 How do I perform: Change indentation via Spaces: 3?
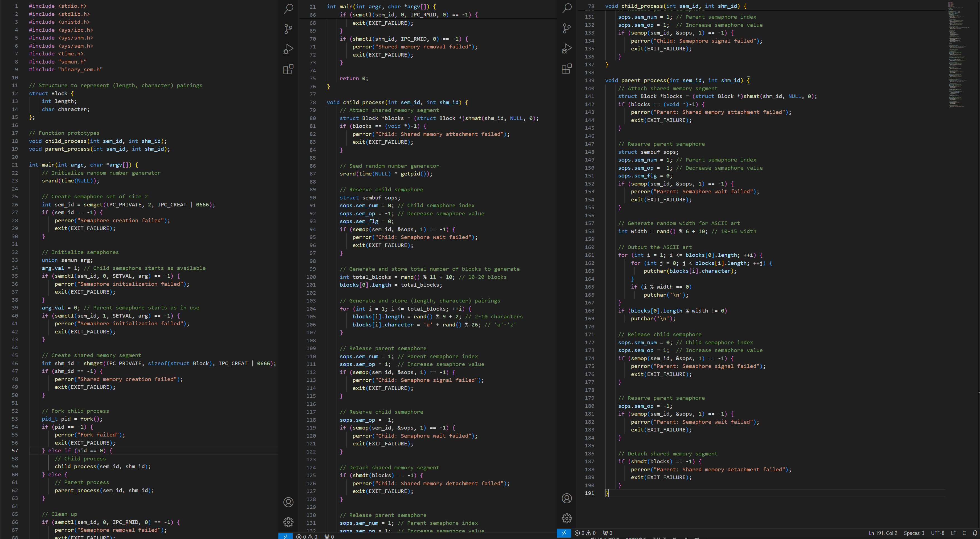(914, 533)
